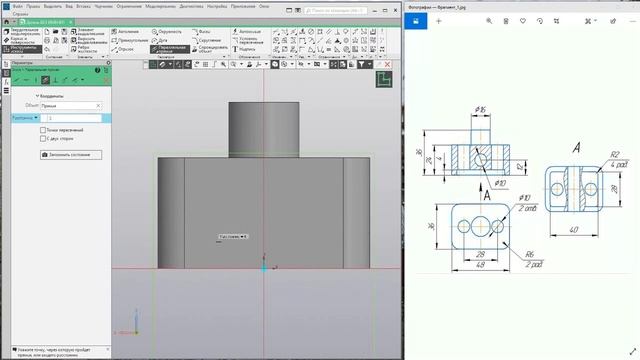Open line type dropdown in Parameters toolbar

tap(82, 80)
